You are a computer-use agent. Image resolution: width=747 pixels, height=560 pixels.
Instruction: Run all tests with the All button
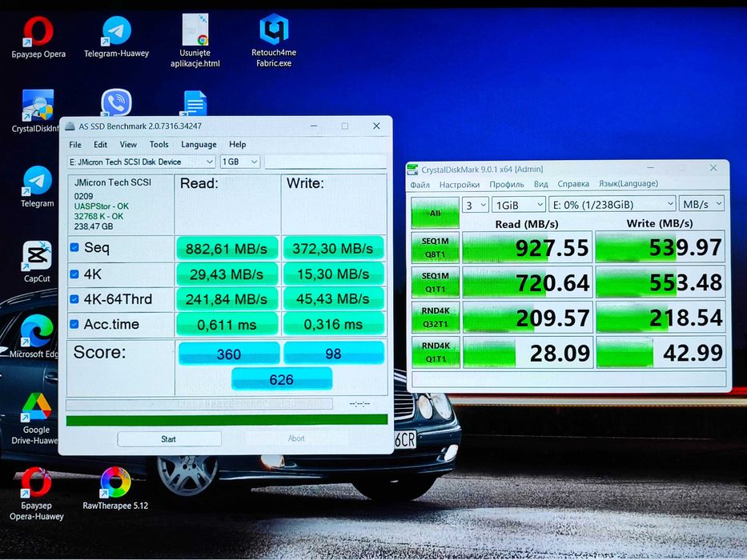click(x=435, y=213)
